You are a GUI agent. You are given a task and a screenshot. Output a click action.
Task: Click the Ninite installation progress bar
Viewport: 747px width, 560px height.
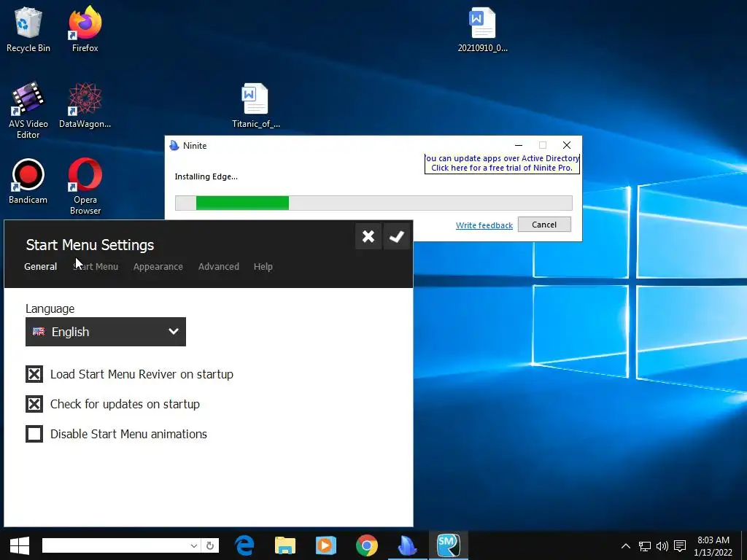point(373,203)
